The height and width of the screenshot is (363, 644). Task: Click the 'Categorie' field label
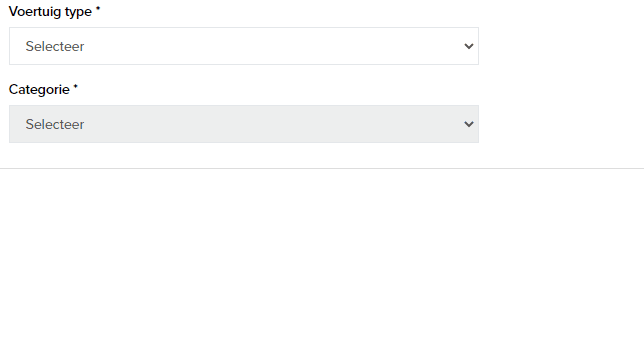pos(39,90)
